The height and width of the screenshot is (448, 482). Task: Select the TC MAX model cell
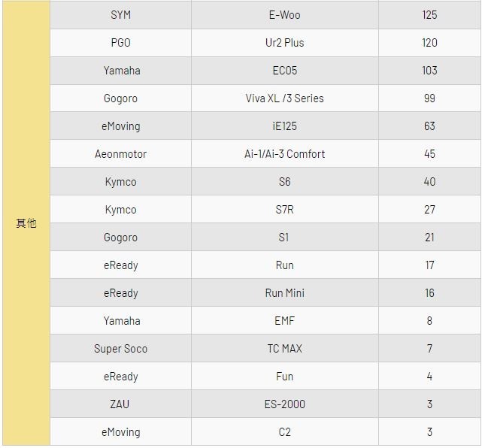coord(285,349)
